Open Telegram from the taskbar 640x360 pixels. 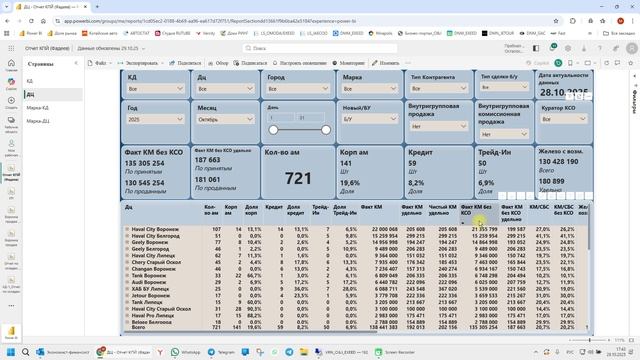pos(222,352)
